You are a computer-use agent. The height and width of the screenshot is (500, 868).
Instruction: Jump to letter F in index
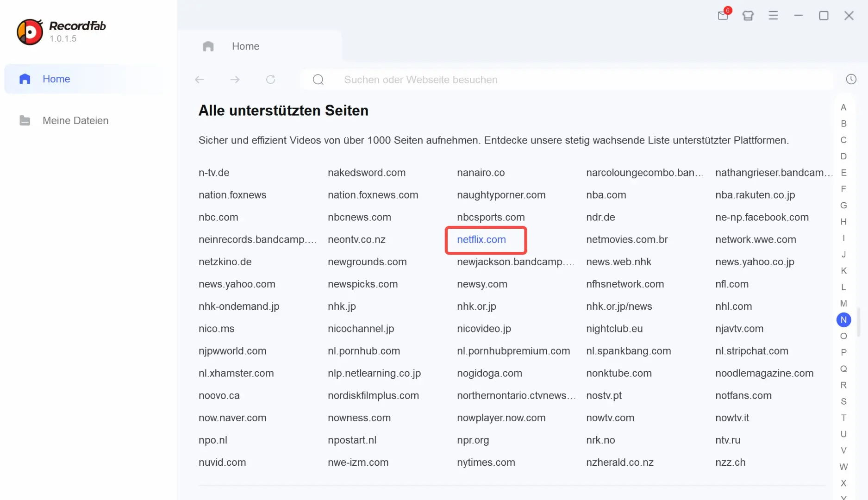click(x=843, y=189)
